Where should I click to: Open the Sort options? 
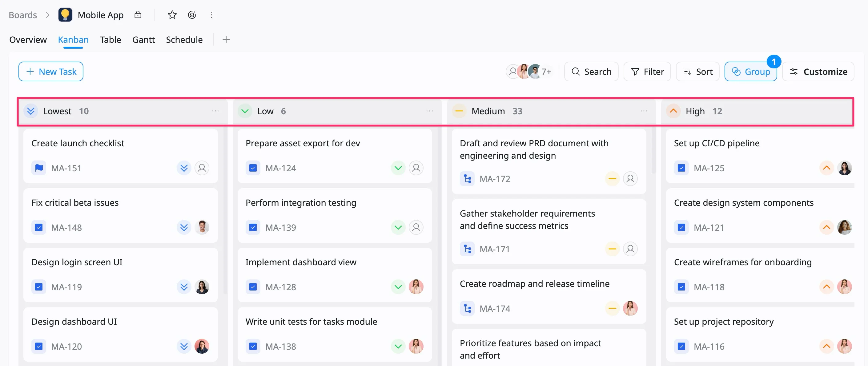click(697, 71)
